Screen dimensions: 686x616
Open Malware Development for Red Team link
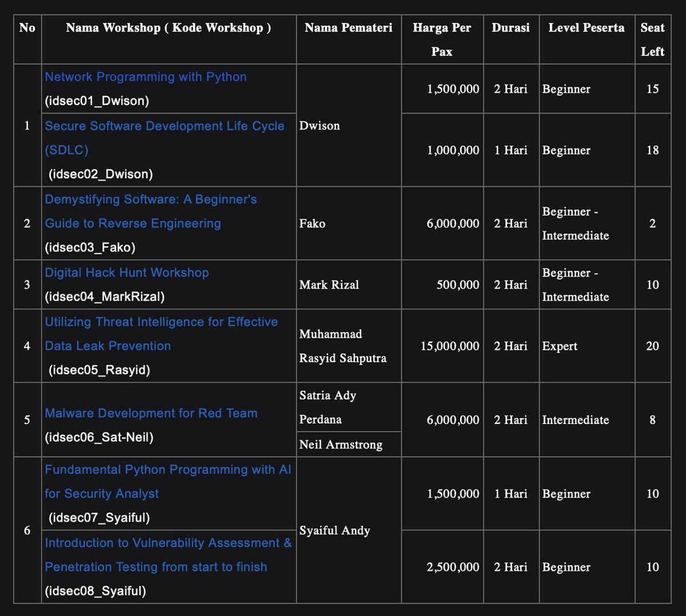coord(151,413)
